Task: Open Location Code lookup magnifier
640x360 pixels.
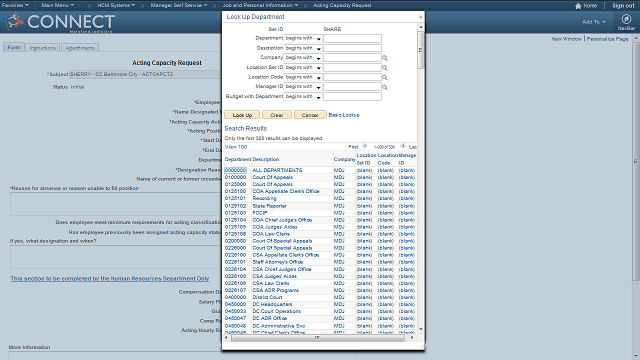Action: pos(384,77)
